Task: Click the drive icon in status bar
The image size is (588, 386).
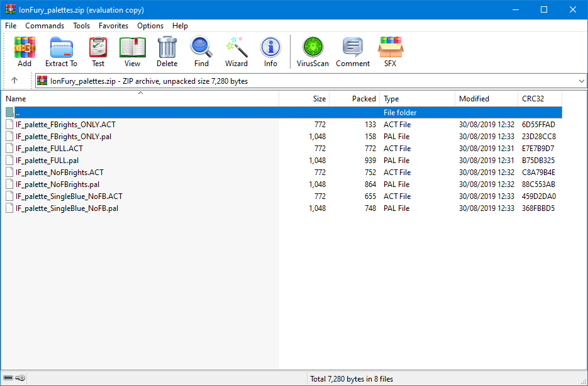Action: click(8, 378)
